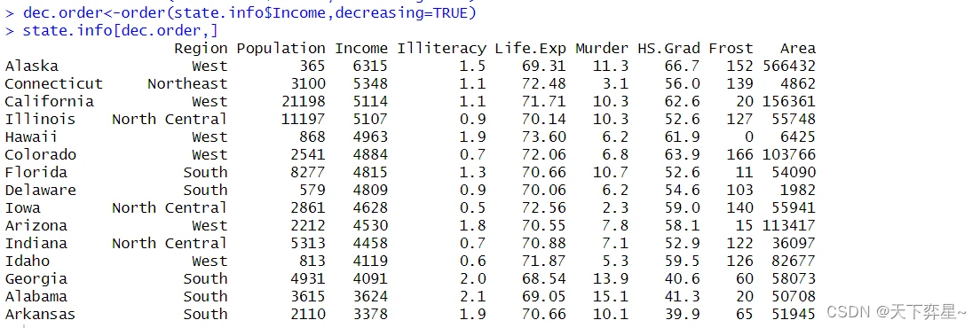This screenshot has height=328, width=980.
Task: Click the HS.Grad column header
Action: (668, 49)
